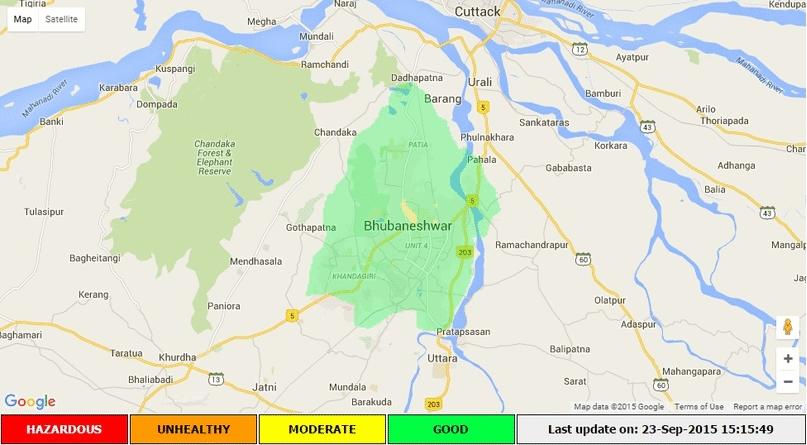Click the Ramachandrapur place label
807x445 pixels.
pos(532,245)
